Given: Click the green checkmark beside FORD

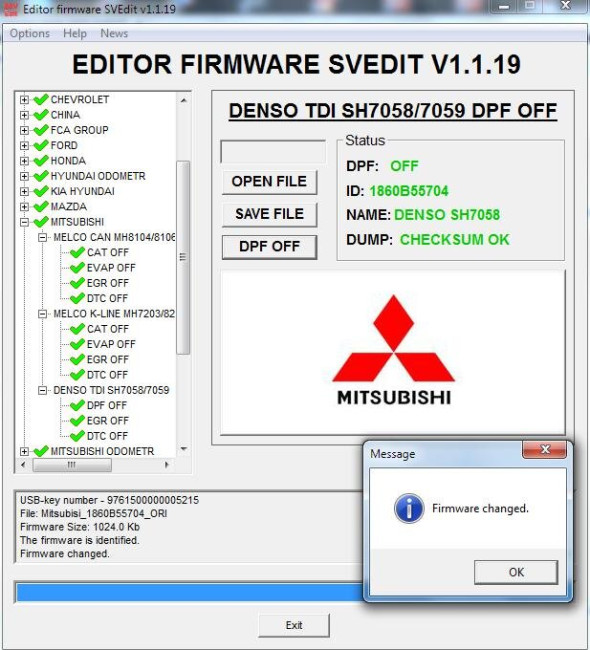Looking at the screenshot, I should 41,146.
